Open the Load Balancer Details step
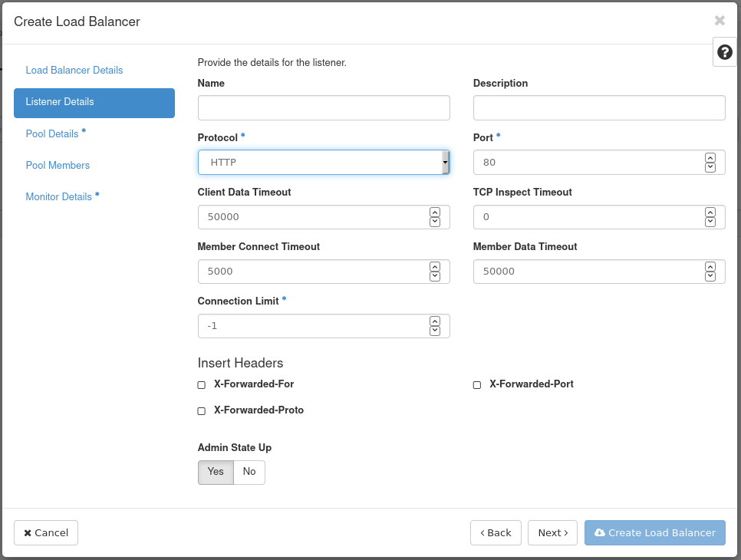 [x=74, y=70]
